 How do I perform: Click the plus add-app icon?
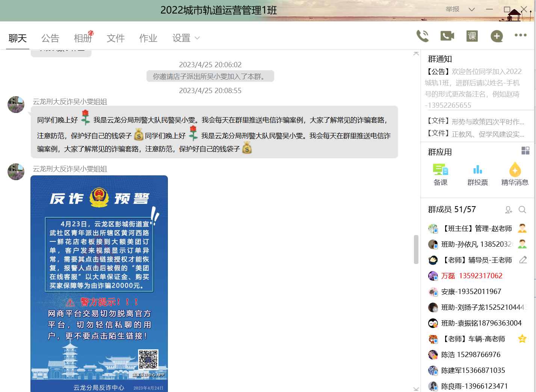pos(497,36)
